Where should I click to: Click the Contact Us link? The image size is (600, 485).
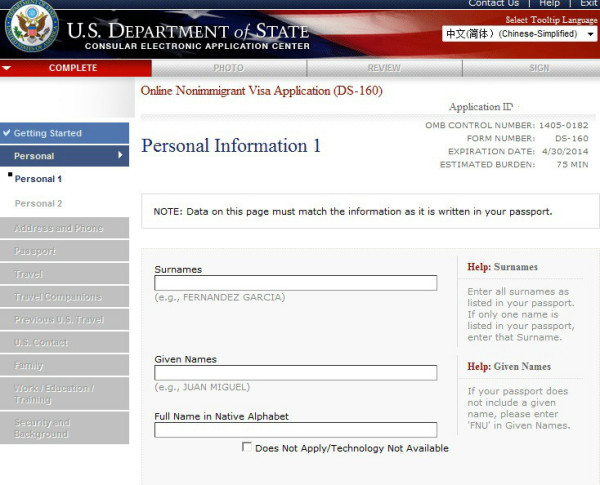494,4
